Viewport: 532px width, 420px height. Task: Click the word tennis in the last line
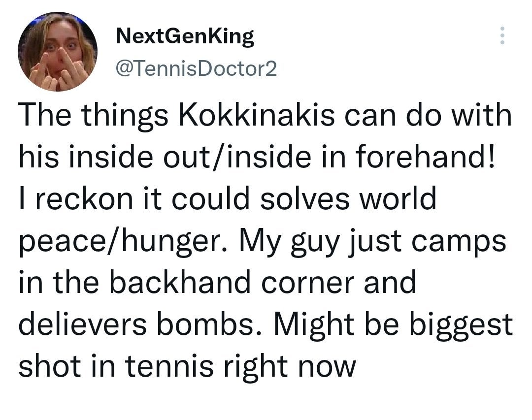coord(169,367)
